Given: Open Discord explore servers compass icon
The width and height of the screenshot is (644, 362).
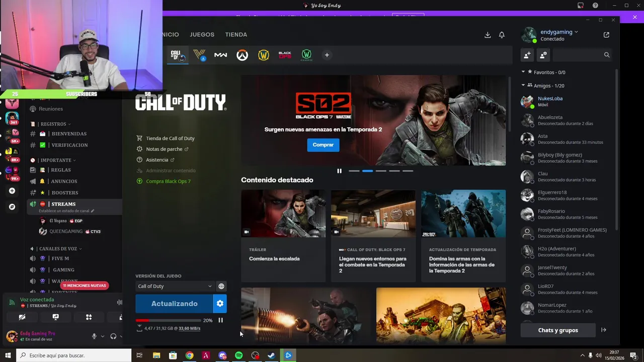Looking at the screenshot, I should [x=12, y=207].
